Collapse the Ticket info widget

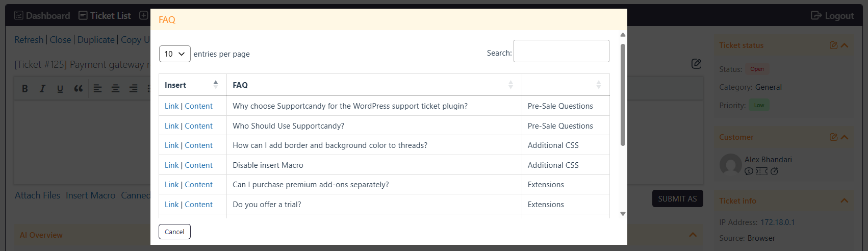[x=845, y=200]
